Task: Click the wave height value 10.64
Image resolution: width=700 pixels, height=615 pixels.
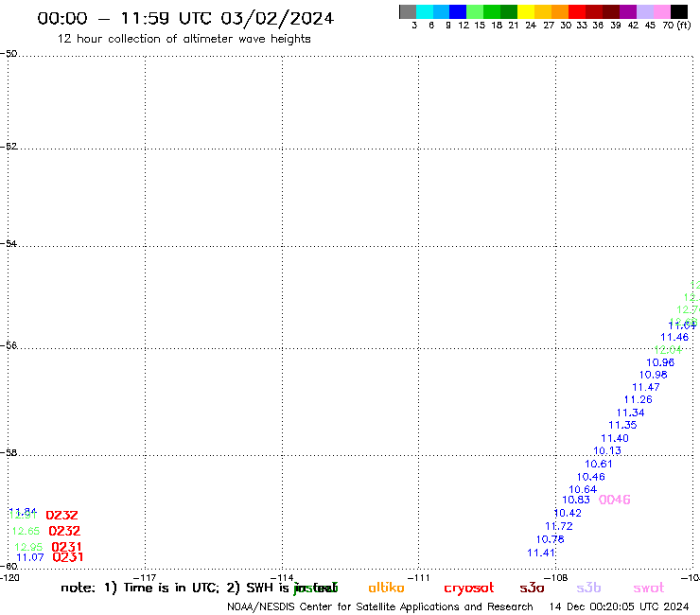Action: coord(583,489)
